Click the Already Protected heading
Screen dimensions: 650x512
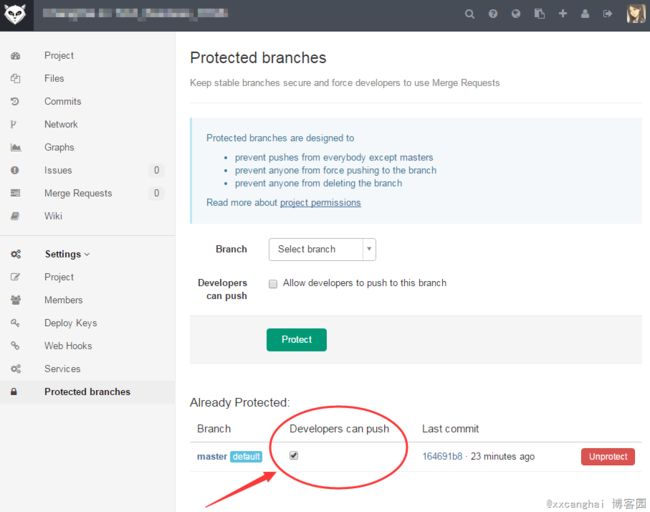[240, 403]
